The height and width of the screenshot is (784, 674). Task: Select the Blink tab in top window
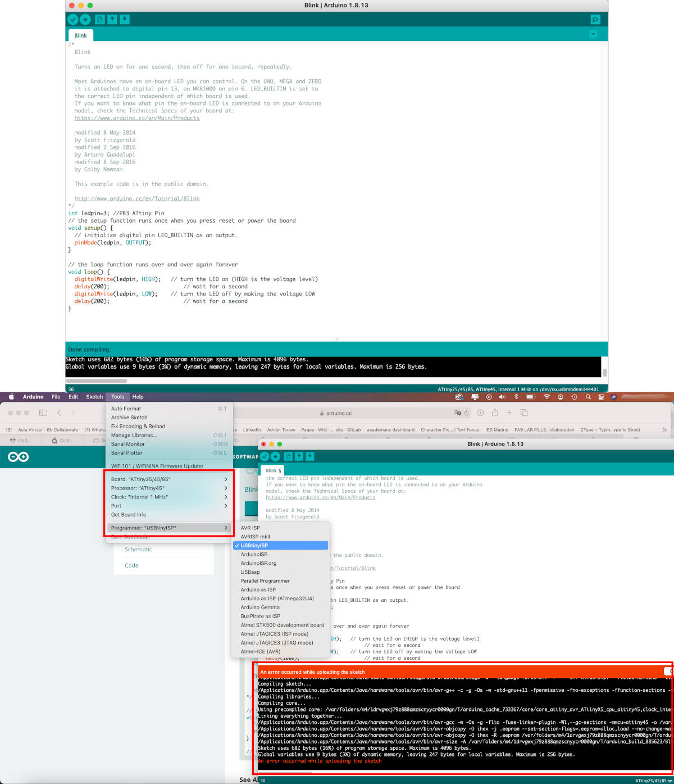(81, 35)
